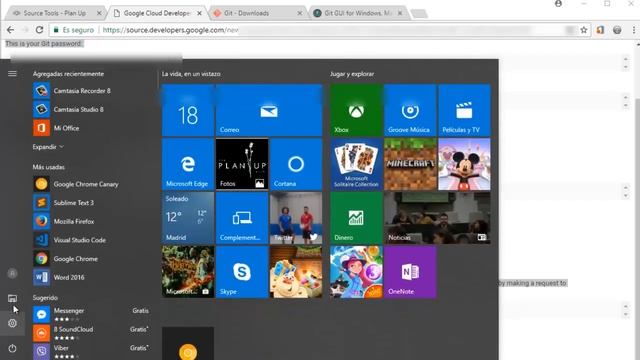Open suggested Messenger app

[92, 314]
